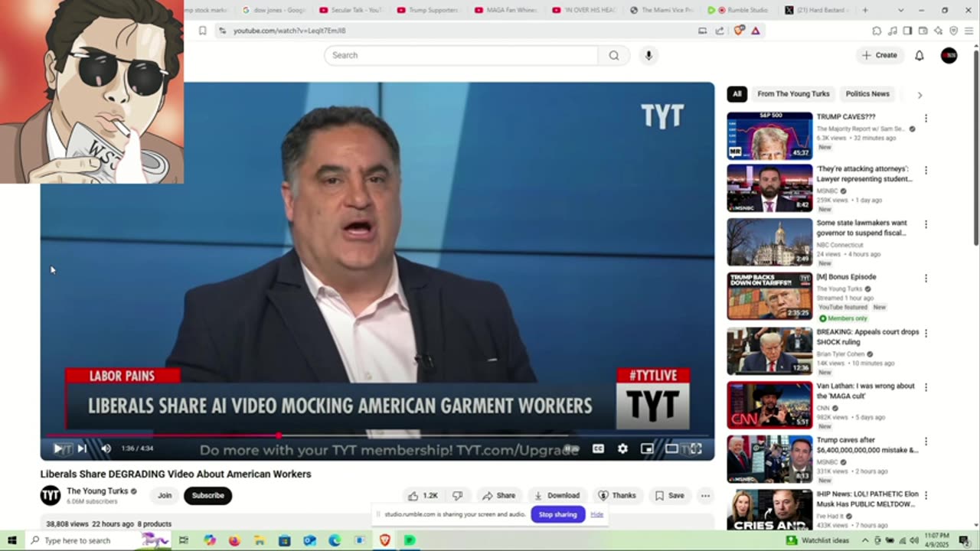Screen dimensions: 980x551
Task: Like the video thumbs up 1.2K
Action: click(423, 496)
